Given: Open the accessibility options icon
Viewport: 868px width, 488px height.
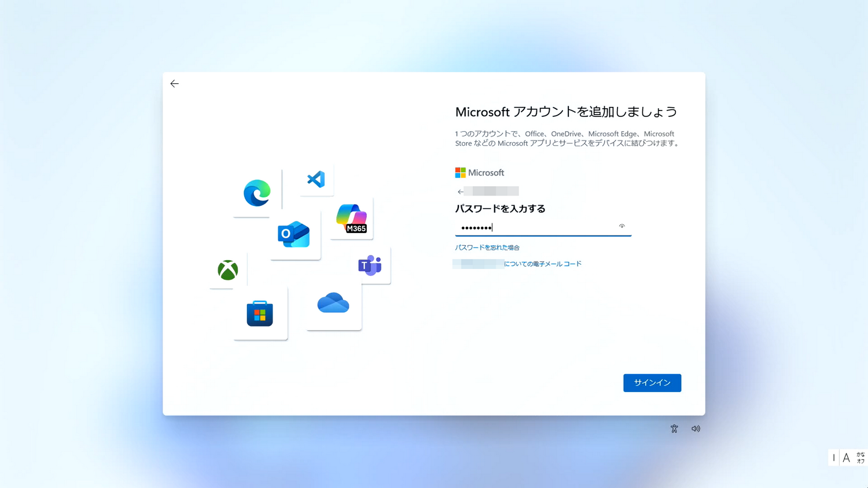Looking at the screenshot, I should (x=674, y=429).
